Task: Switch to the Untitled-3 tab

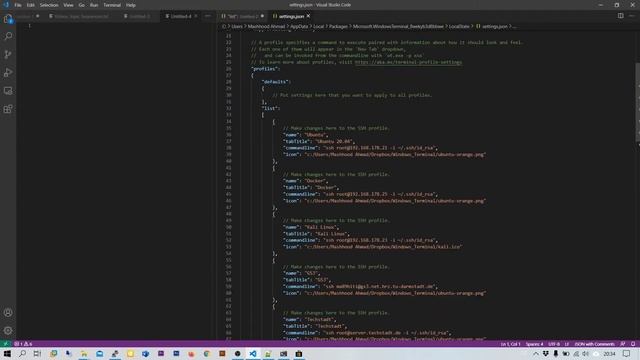Action: click(x=140, y=16)
